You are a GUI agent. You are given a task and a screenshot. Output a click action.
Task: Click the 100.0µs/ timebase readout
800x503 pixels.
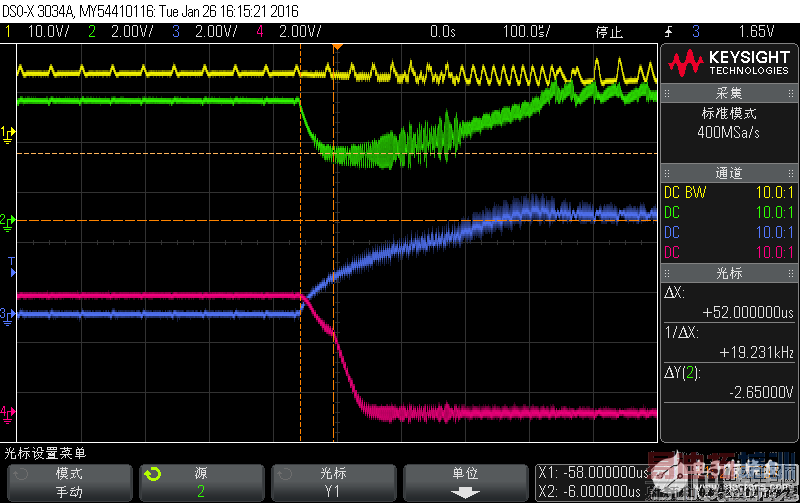tap(527, 32)
